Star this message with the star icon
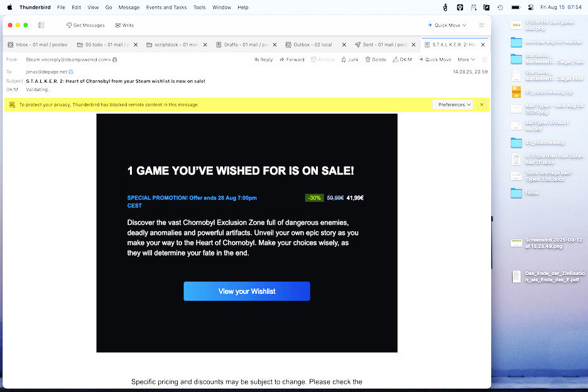The height and width of the screenshot is (392, 588). point(484,60)
